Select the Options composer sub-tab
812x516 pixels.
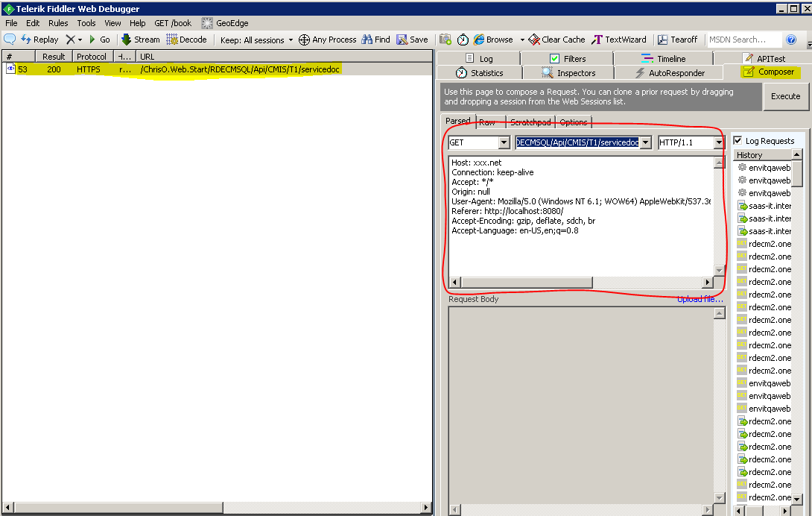tap(574, 122)
